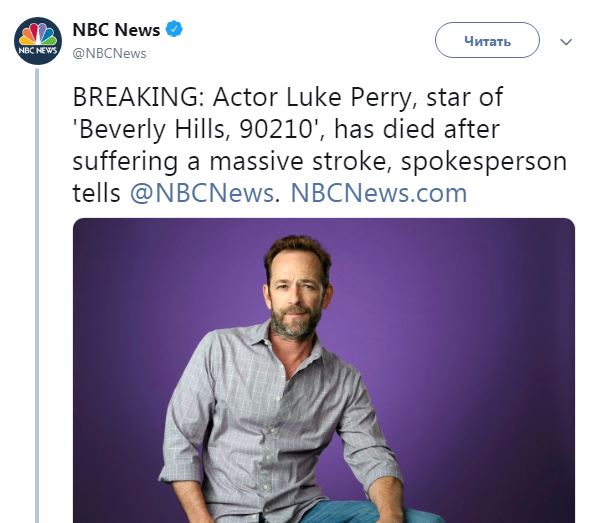Viewport: 604px width, 523px height.
Task: Select the words 'Actor Luke Perry' in the tweet
Action: (315, 97)
